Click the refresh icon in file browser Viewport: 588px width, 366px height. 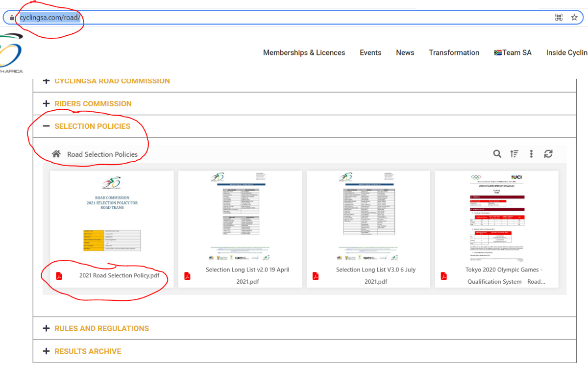coord(548,154)
